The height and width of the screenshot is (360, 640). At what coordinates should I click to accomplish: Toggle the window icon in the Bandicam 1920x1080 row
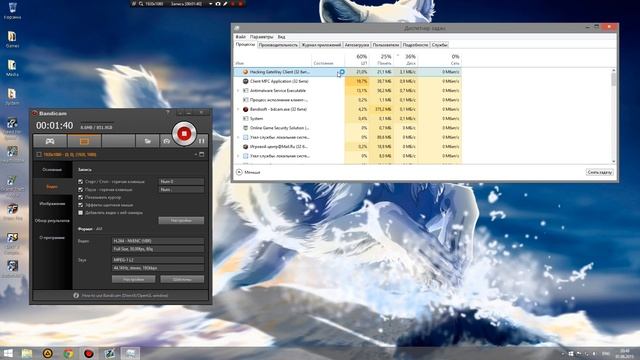point(202,154)
